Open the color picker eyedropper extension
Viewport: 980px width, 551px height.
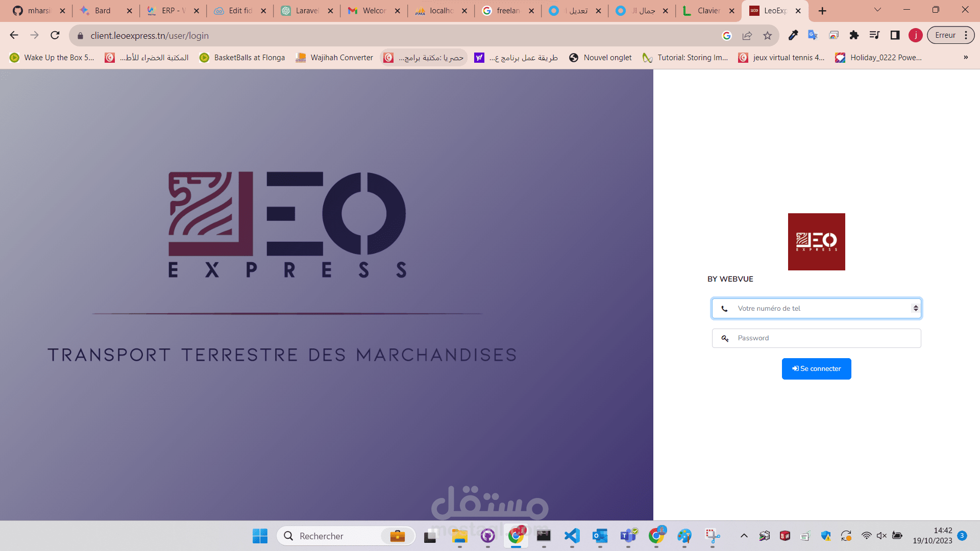point(793,35)
